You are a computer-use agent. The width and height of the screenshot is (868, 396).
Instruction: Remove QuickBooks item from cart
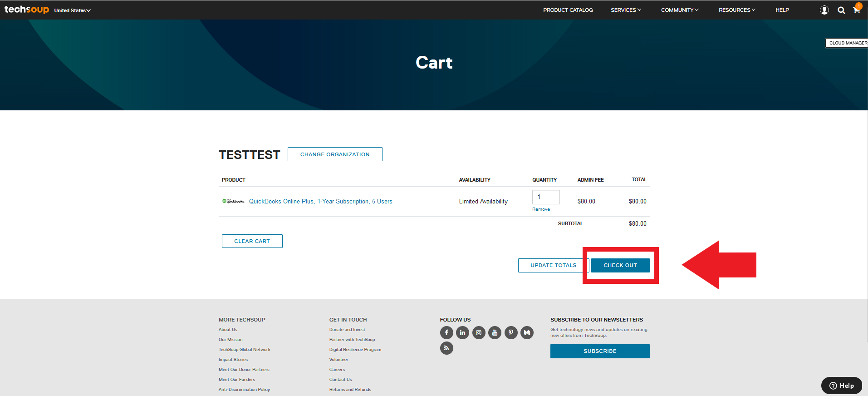point(541,209)
